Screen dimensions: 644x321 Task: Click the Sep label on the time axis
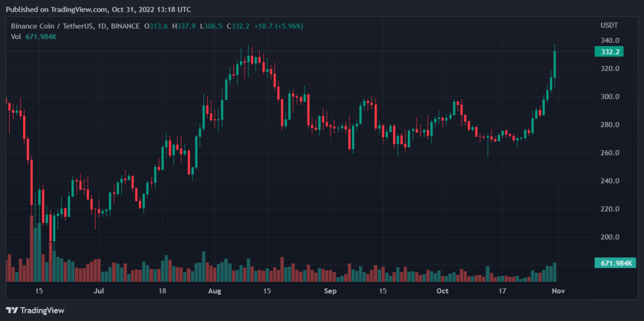(x=330, y=291)
